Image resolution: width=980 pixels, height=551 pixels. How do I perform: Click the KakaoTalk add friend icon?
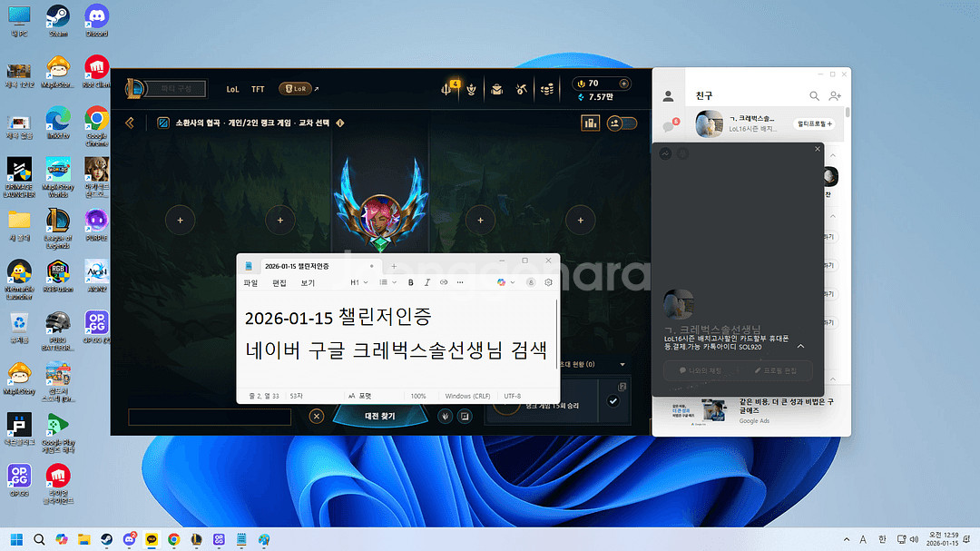coord(836,96)
